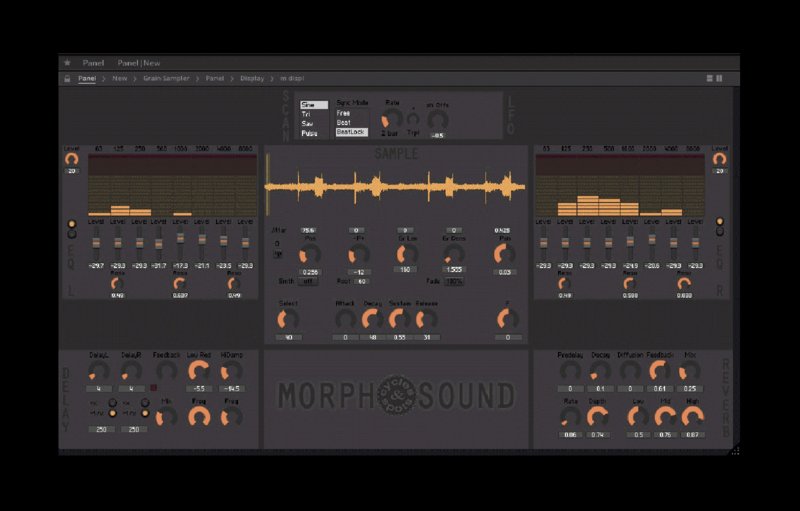Click the delay Mix knob
800x511 pixels.
pos(166,418)
